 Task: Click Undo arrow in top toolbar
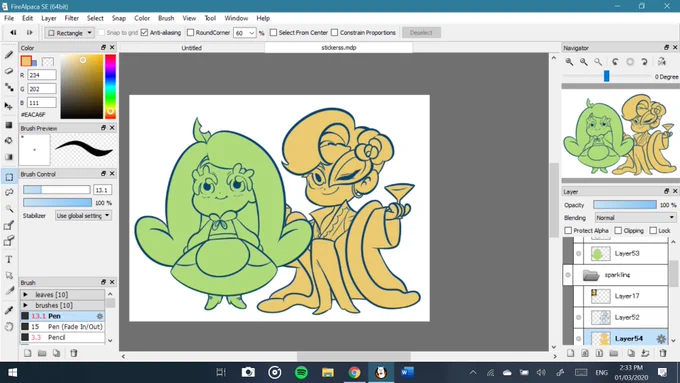(x=13, y=33)
